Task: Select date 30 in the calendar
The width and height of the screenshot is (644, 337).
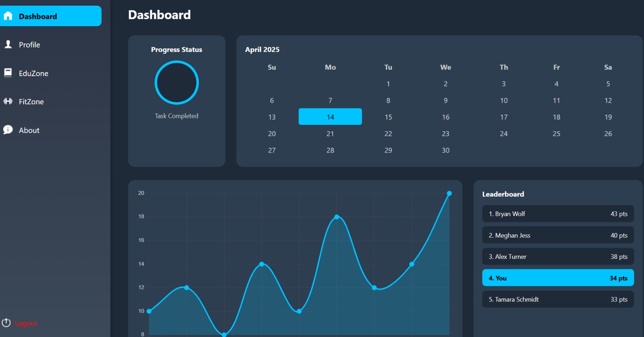Action: pos(446,150)
